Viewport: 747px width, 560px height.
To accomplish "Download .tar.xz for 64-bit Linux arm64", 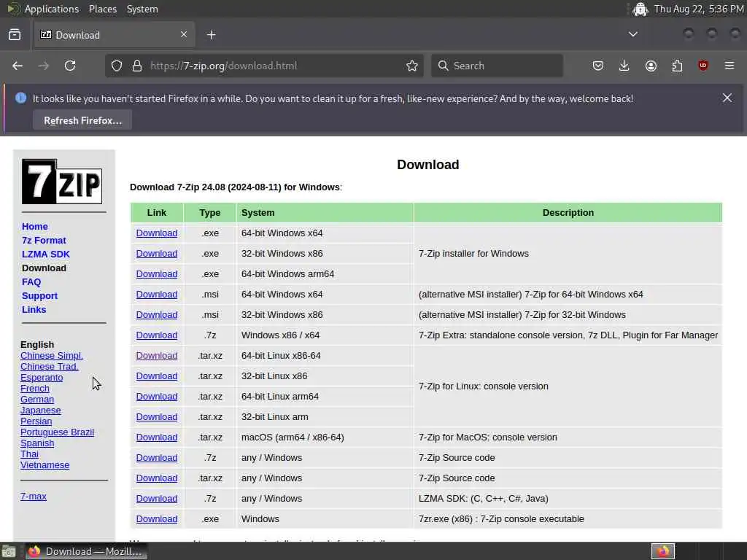I will [x=157, y=397].
